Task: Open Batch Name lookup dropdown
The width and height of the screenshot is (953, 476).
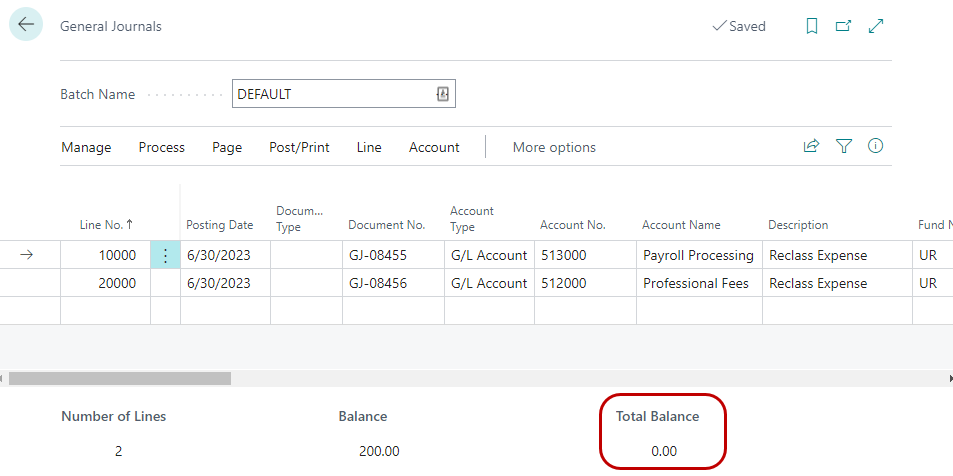Action: pyautogui.click(x=443, y=94)
